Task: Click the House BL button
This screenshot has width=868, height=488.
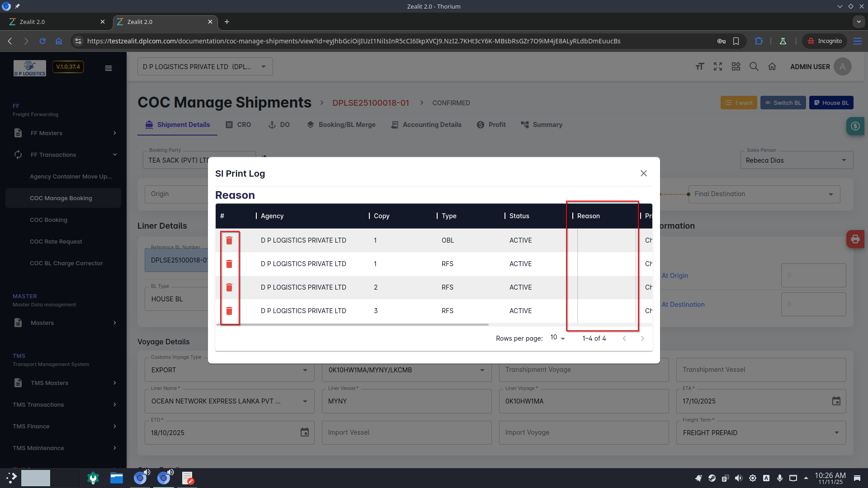Action: click(831, 103)
